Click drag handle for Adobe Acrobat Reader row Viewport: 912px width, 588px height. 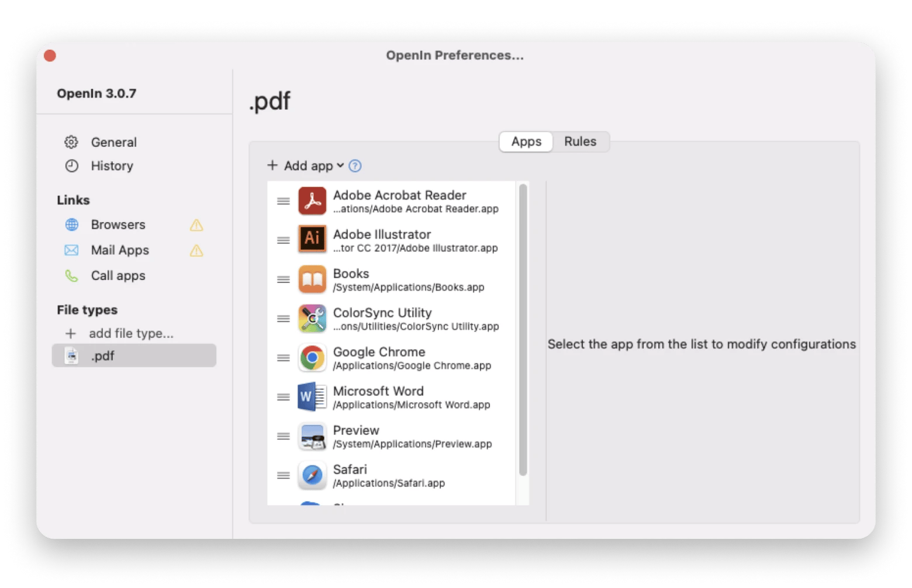pos(284,201)
